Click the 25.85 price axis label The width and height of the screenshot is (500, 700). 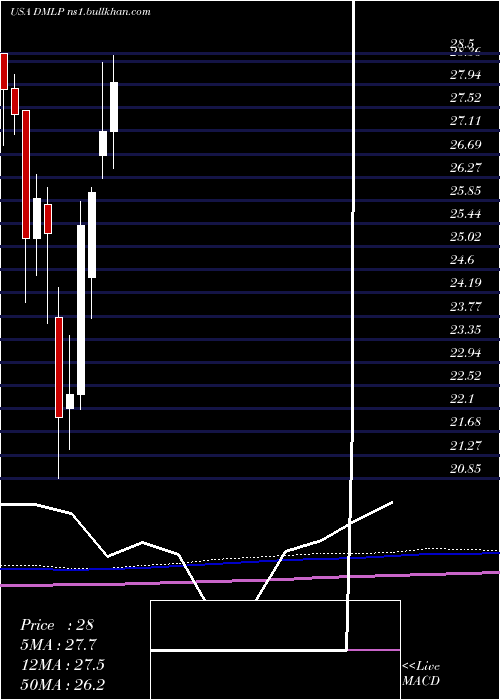465,191
